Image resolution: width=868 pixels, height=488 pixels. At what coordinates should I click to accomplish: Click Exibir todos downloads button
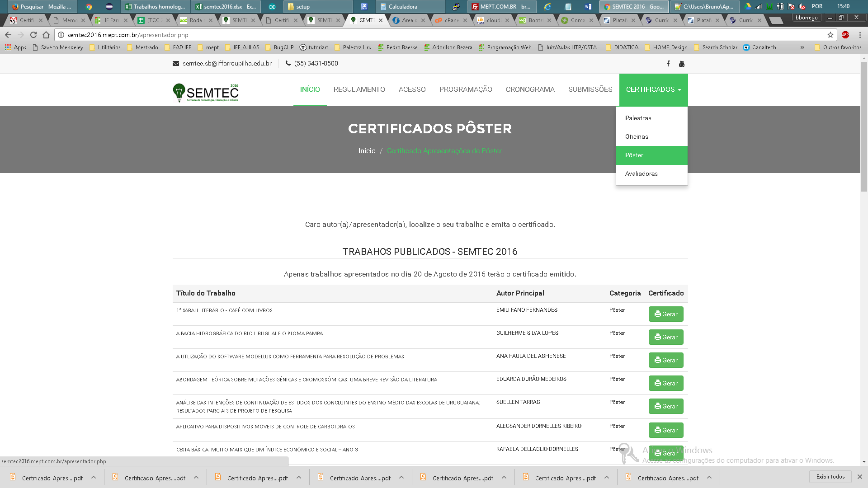[x=830, y=477]
